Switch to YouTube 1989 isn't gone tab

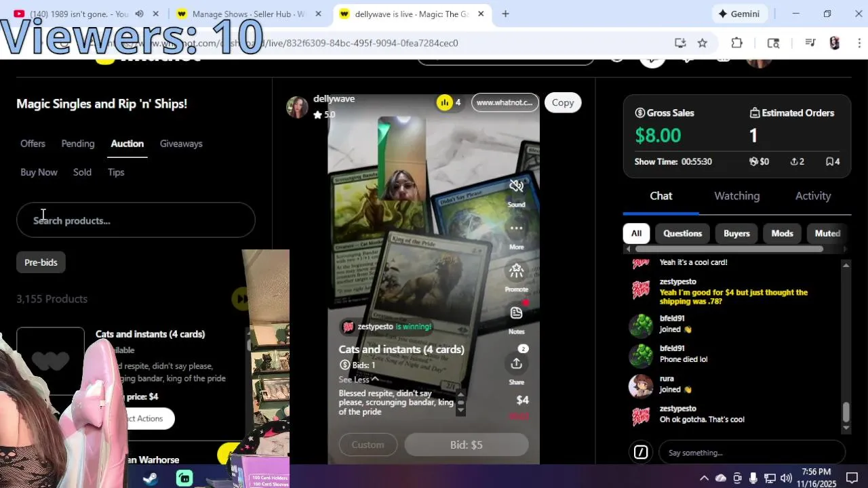[x=79, y=14]
